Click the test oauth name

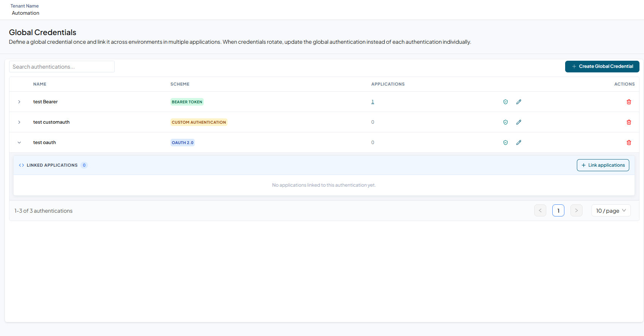coord(45,143)
